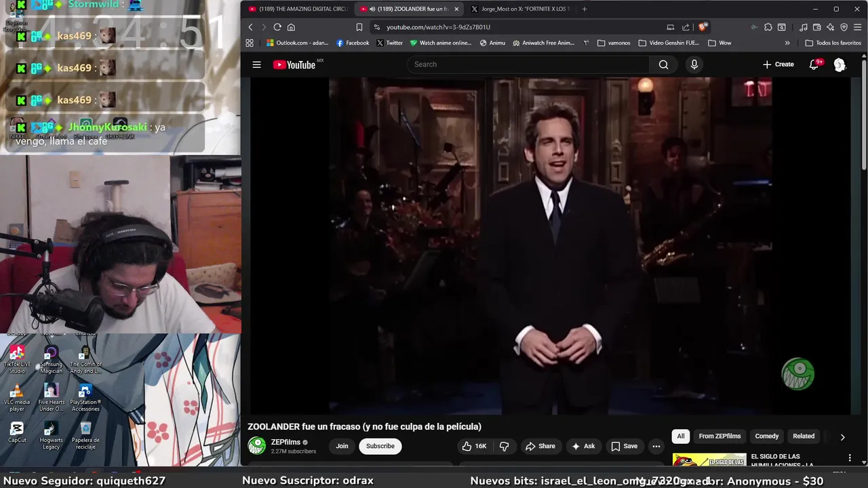Switch to the Jorge_Most on X tab

[520, 9]
